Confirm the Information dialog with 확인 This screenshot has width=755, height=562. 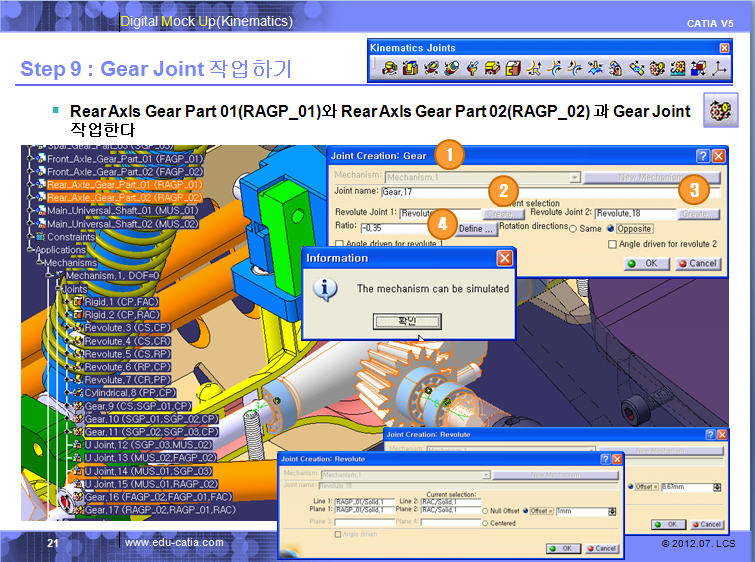(x=392, y=320)
